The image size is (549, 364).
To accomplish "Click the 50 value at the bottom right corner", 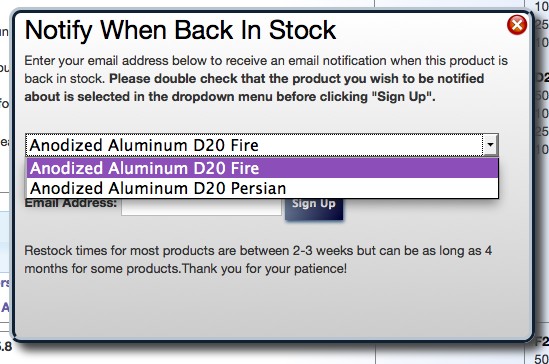I will (542, 359).
